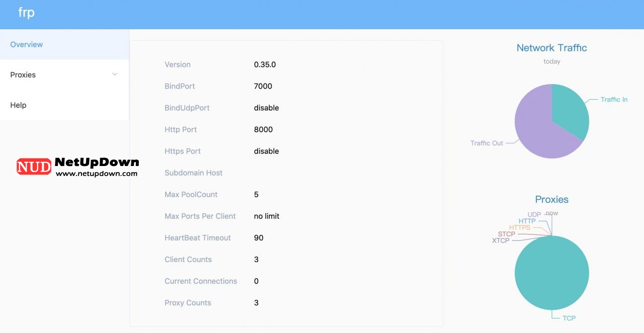Click the Https Port disable value

[x=266, y=151]
